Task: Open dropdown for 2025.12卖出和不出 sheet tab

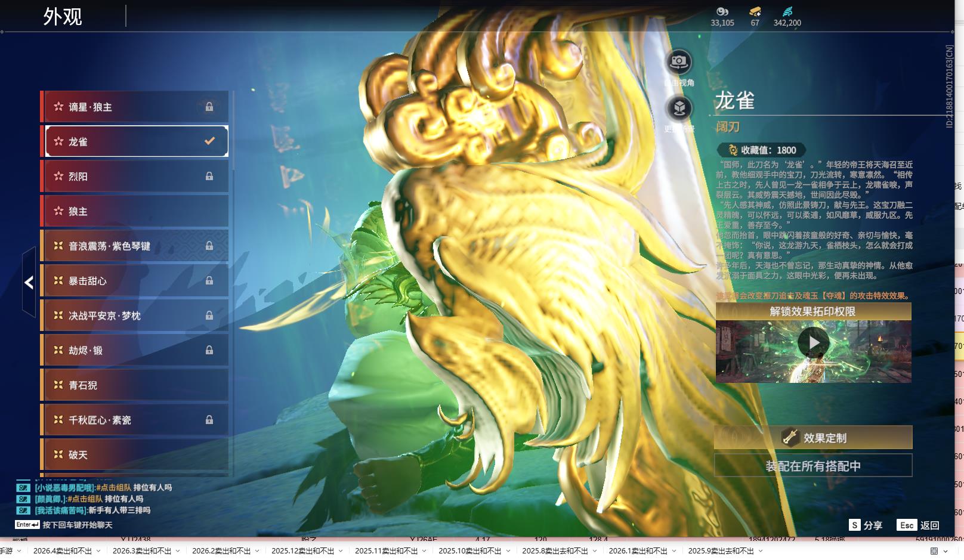Action: coord(341,551)
